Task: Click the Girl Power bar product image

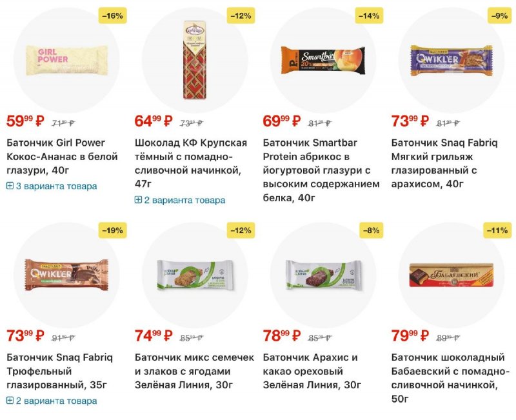Action: pyautogui.click(x=66, y=59)
